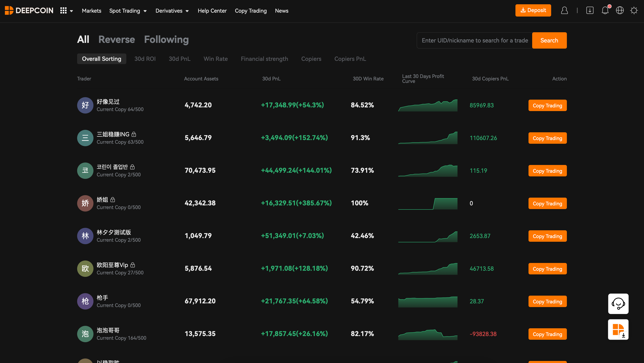Image resolution: width=644 pixels, height=363 pixels.
Task: Click the lock icon next to 코린이 졸업반
Action: [x=132, y=167]
